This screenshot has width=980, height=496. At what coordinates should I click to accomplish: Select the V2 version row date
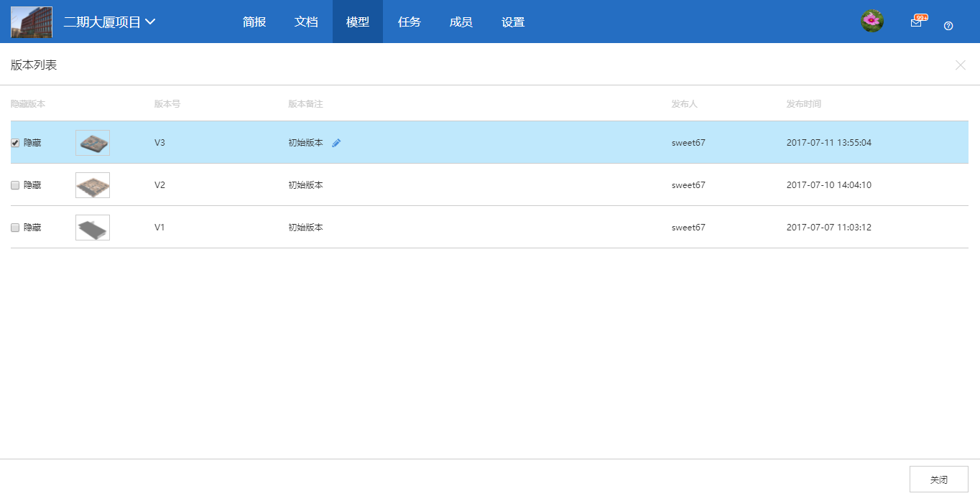pyautogui.click(x=828, y=185)
